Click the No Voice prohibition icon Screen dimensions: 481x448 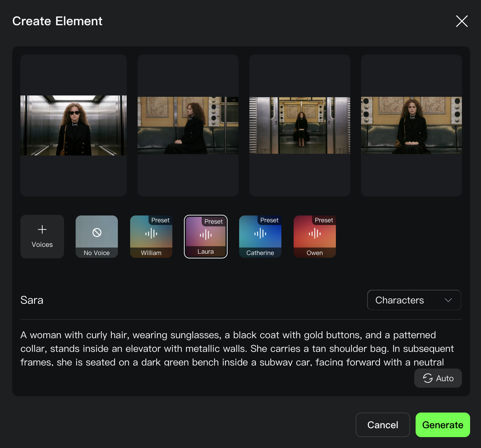coord(96,233)
